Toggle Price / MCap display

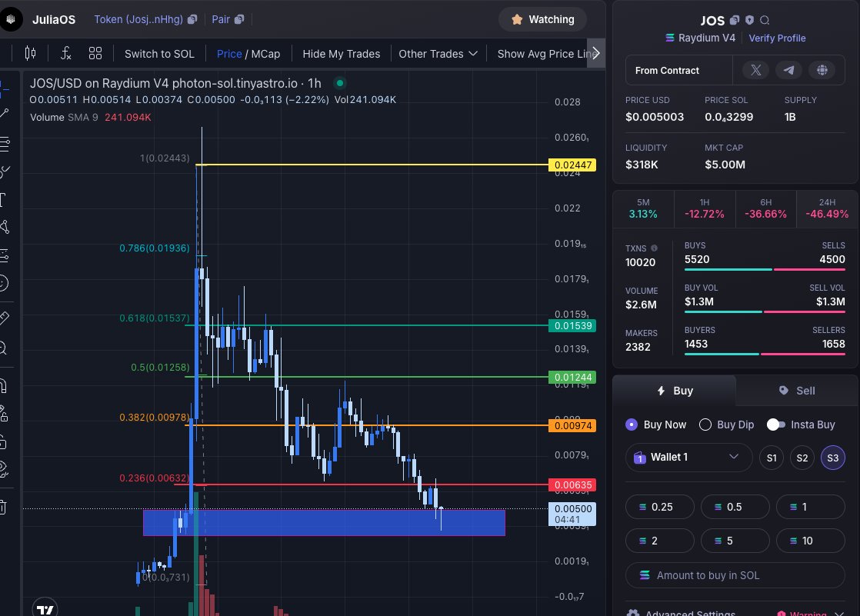tap(248, 54)
